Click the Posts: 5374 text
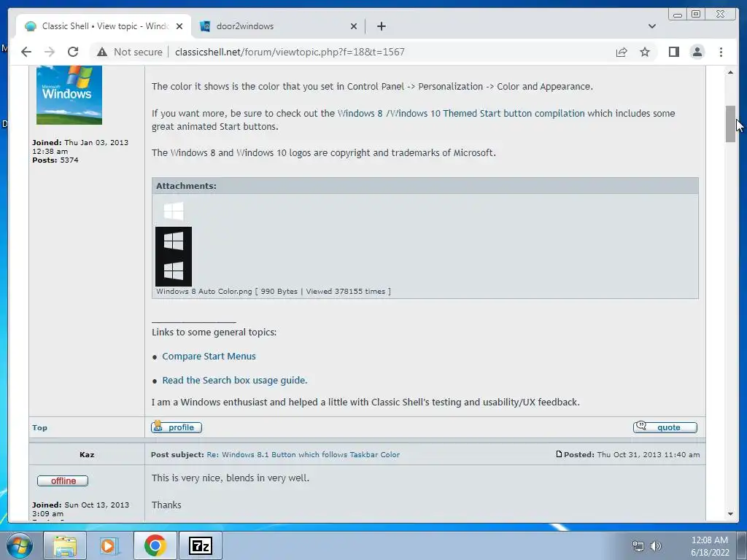Screen dimensions: 747x560 [55, 160]
